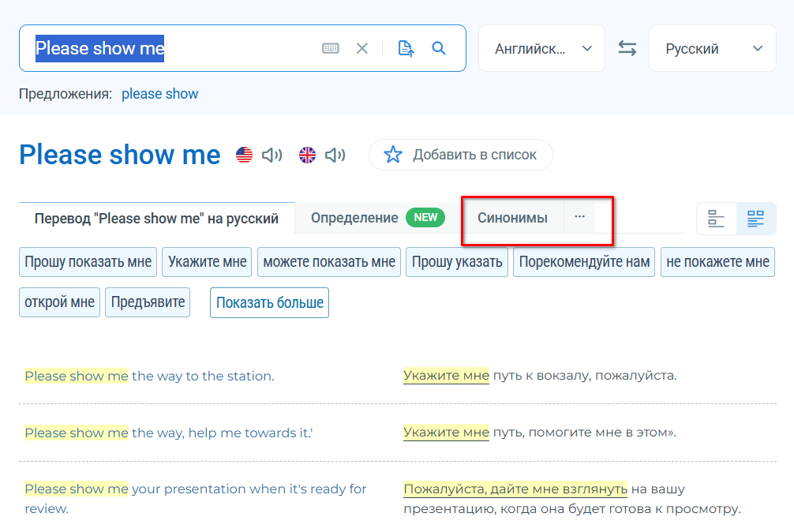Follow the 'please show' suggestion link

(x=159, y=94)
